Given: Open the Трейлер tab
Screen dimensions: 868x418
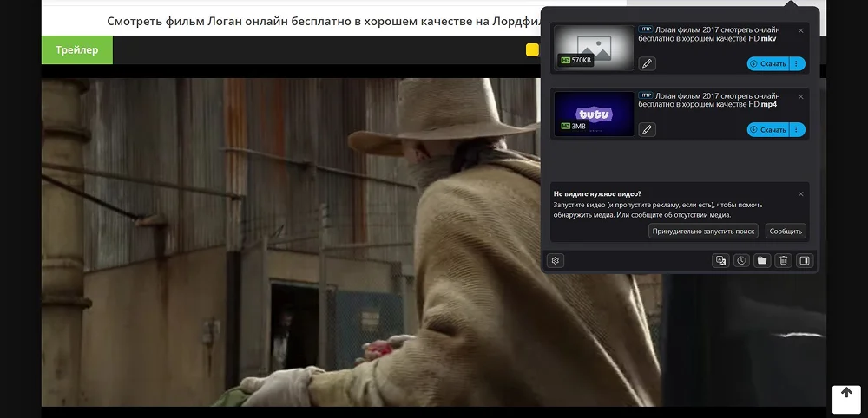Looking at the screenshot, I should 77,49.
